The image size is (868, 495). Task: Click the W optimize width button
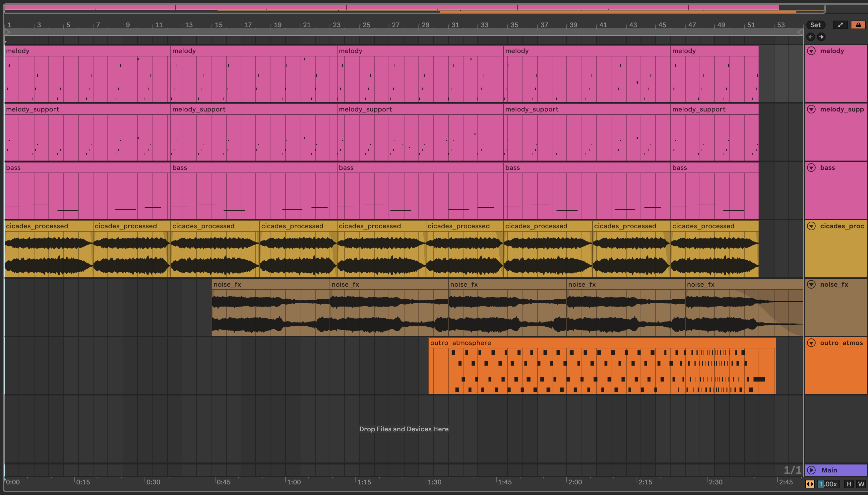pos(861,484)
